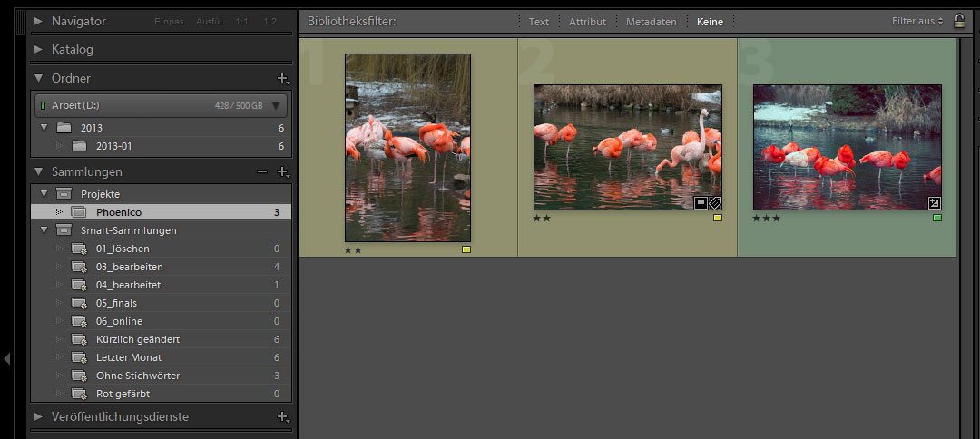Switch library filter to Attribut tab

(x=587, y=22)
